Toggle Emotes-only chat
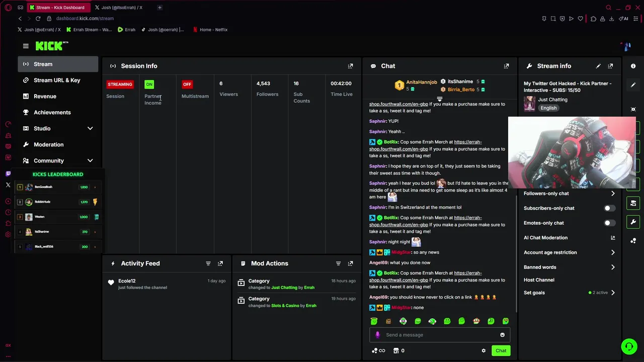The width and height of the screenshot is (644, 362). (x=609, y=223)
